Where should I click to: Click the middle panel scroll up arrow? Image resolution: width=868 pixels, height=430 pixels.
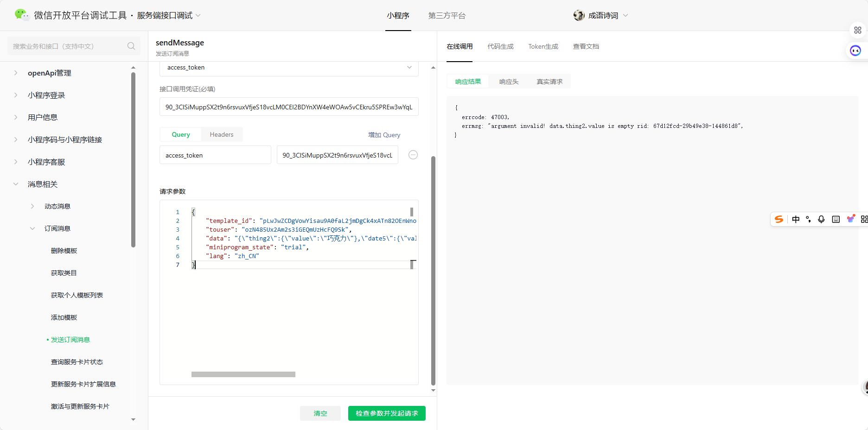click(x=433, y=68)
